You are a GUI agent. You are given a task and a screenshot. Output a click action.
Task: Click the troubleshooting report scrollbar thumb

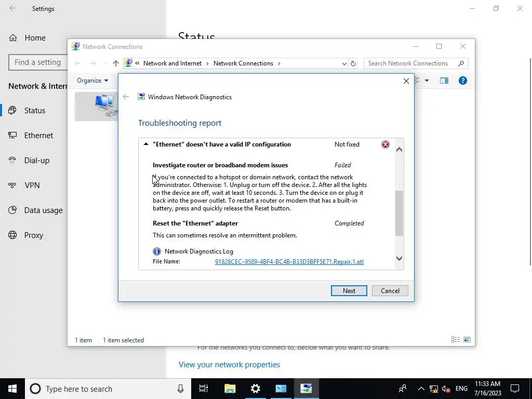tap(400, 213)
